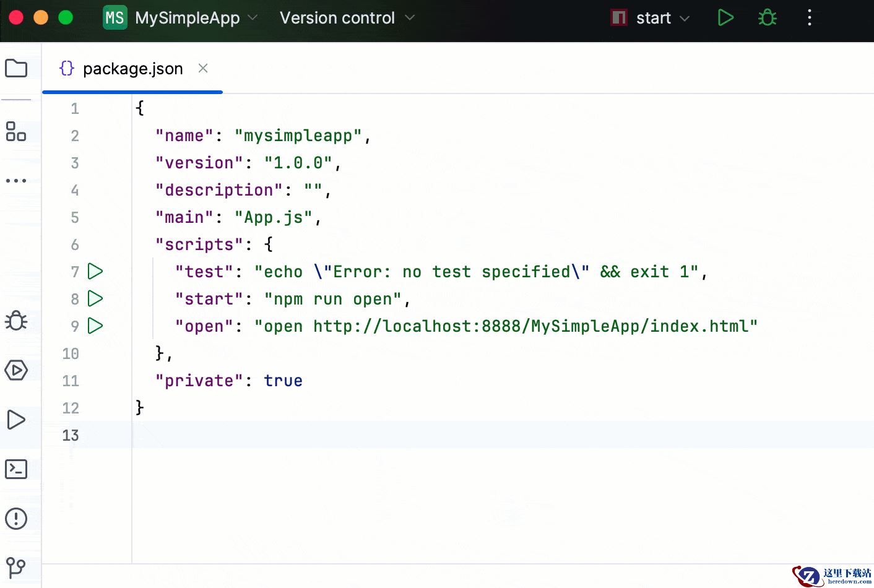Click the "scripts" key on line 6
874x588 pixels.
point(199,244)
